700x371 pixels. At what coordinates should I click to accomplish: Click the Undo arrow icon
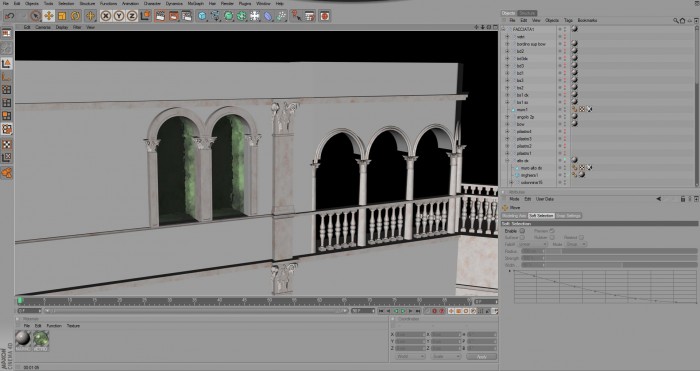[x=9, y=16]
